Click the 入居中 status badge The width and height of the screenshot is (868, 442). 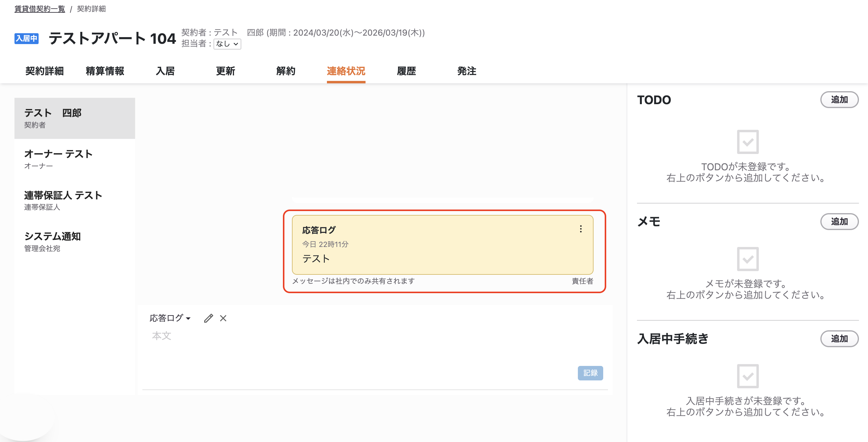pyautogui.click(x=26, y=38)
